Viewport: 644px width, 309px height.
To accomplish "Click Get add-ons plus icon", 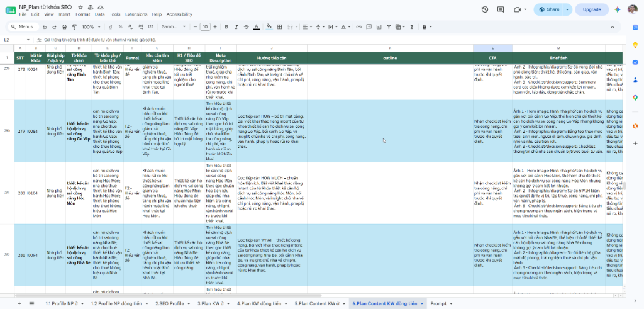I will coord(635,143).
